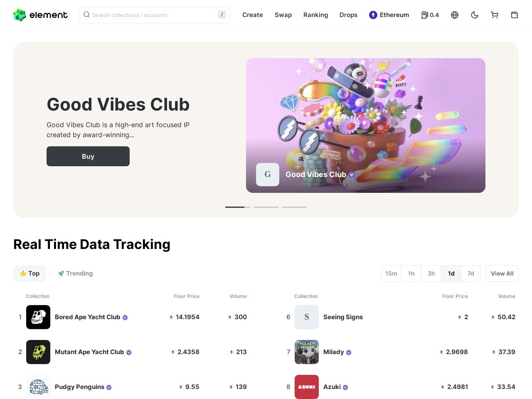This screenshot has height=399, width=532.
Task: Open the Milady collection thumbnail
Action: pyautogui.click(x=307, y=352)
